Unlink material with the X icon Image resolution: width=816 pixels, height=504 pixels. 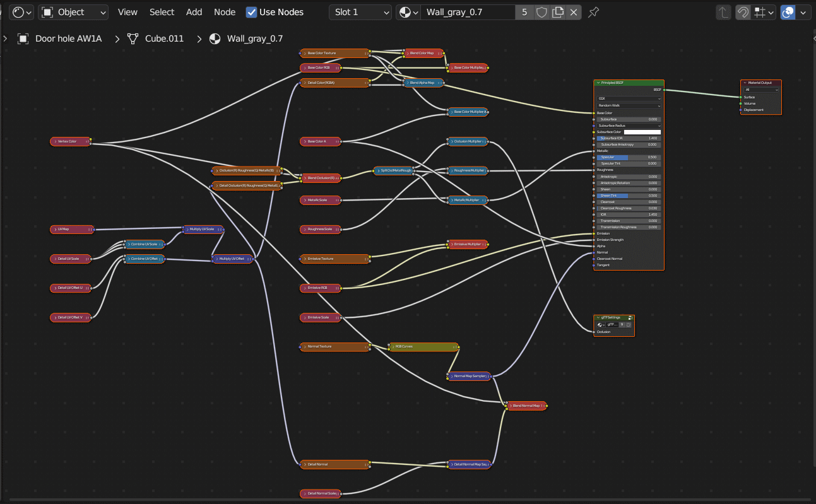point(573,12)
